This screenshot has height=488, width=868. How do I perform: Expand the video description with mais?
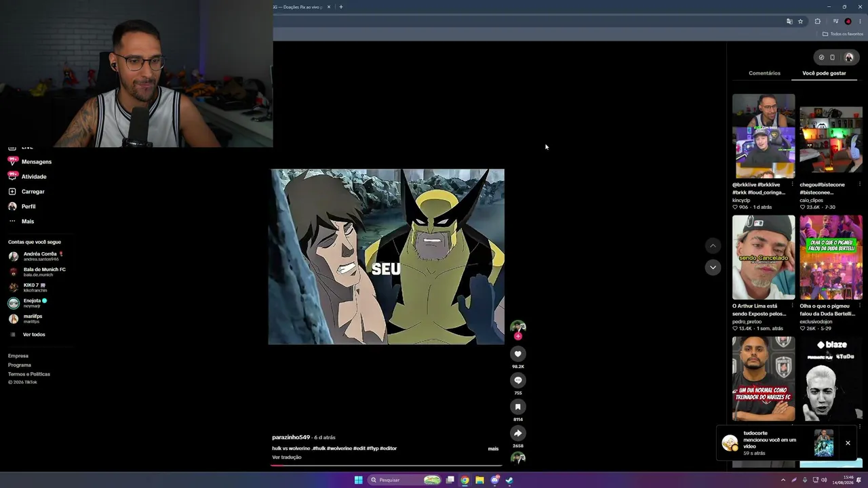[x=493, y=449]
